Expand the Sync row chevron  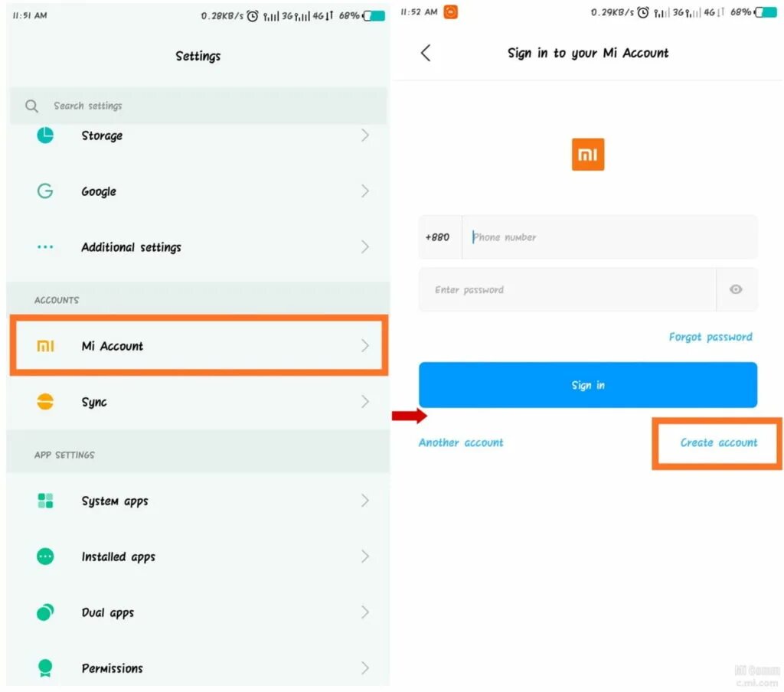[x=365, y=402]
